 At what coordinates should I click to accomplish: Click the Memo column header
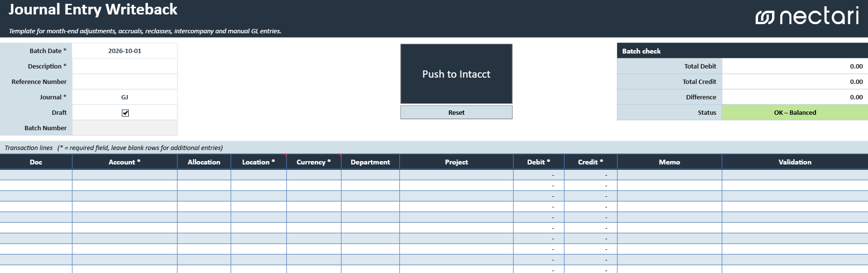click(x=669, y=162)
